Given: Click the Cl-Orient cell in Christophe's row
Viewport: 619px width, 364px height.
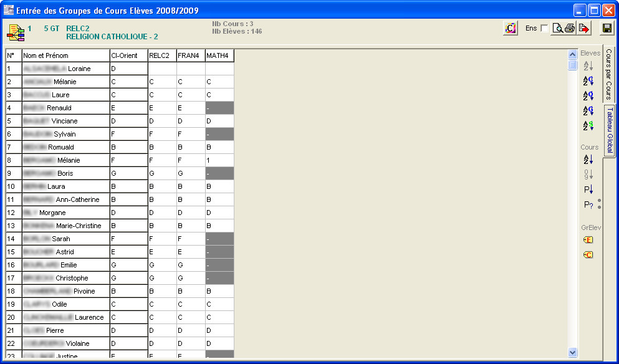Looking at the screenshot, I should tap(128, 278).
